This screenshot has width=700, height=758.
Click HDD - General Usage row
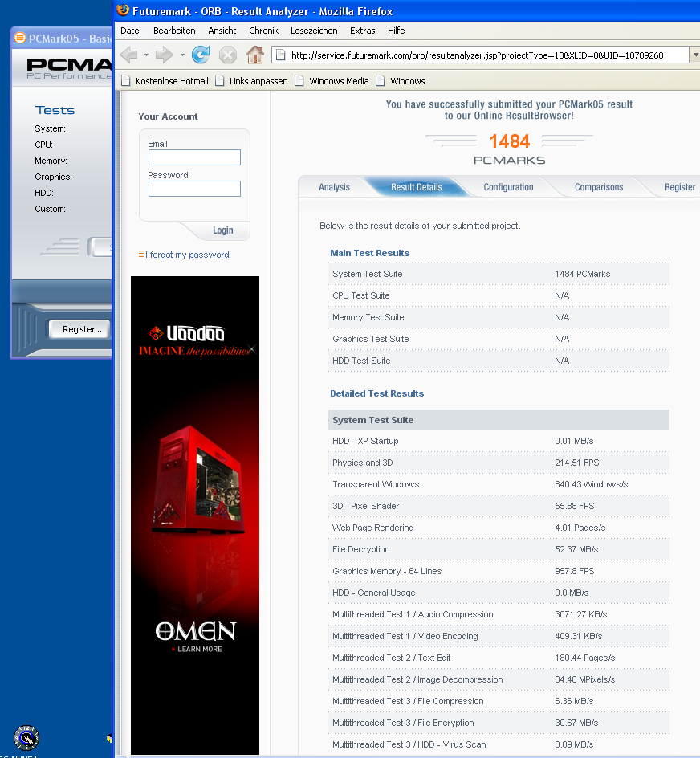click(x=499, y=593)
